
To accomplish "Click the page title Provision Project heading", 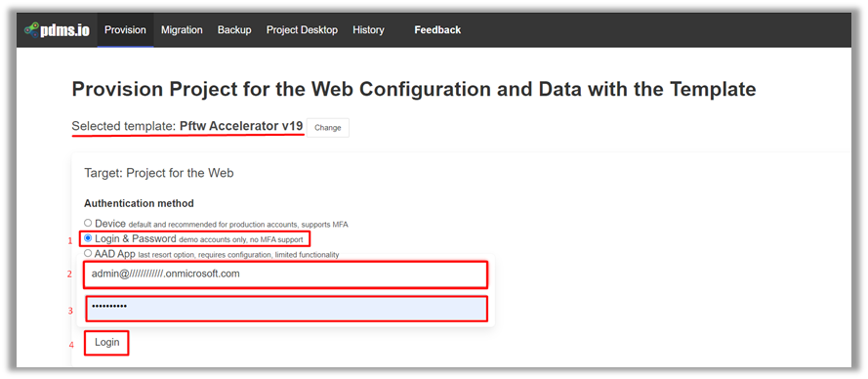I will [414, 89].
